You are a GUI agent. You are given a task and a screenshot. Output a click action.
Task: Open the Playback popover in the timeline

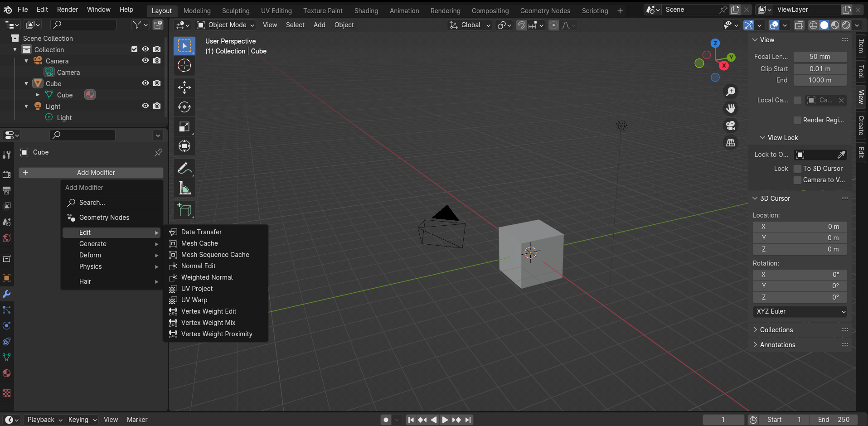click(44, 420)
